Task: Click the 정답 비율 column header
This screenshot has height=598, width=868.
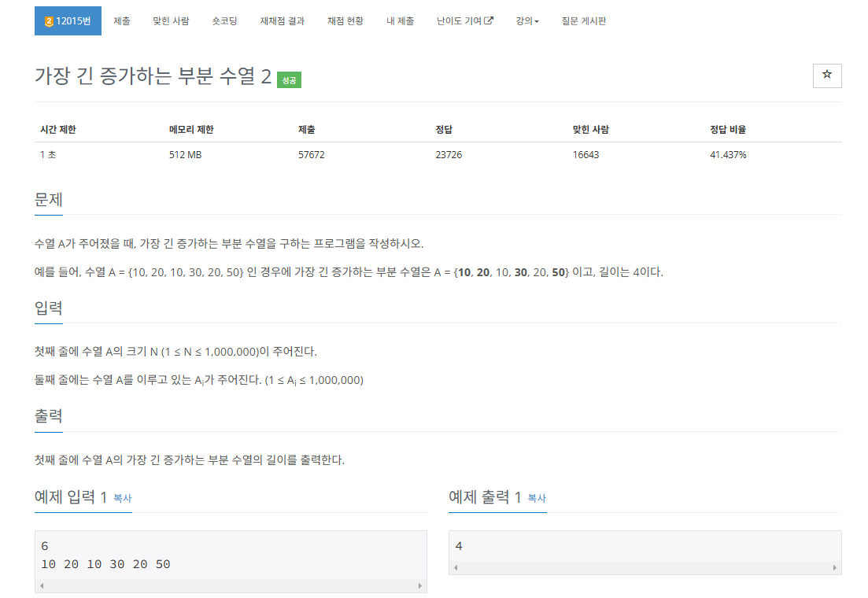Action: (x=728, y=130)
